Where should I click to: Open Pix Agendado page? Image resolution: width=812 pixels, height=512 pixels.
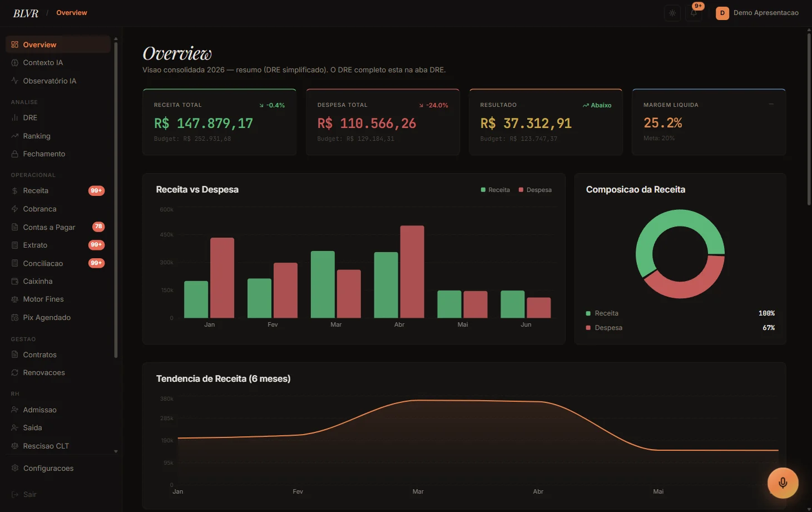[x=58, y=317]
